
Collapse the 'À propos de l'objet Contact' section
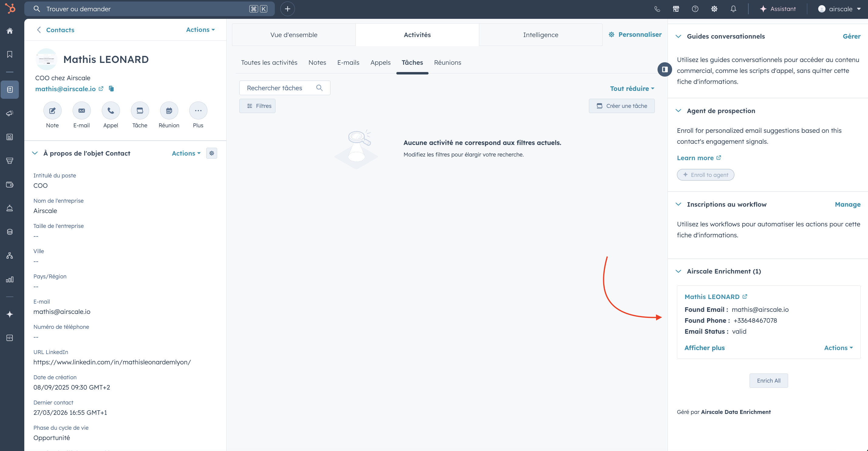tap(35, 153)
